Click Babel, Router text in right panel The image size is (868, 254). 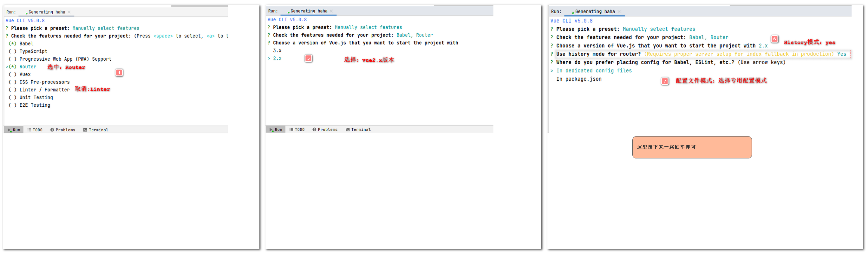(x=708, y=37)
